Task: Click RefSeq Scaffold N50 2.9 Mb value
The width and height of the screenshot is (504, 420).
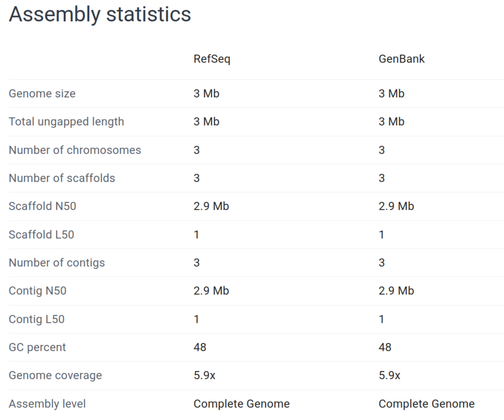Action: pos(211,206)
